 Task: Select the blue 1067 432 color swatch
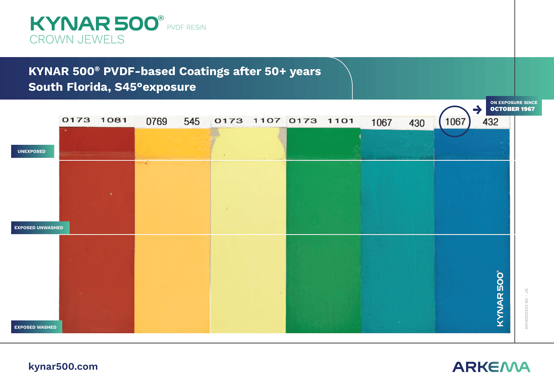click(472, 231)
